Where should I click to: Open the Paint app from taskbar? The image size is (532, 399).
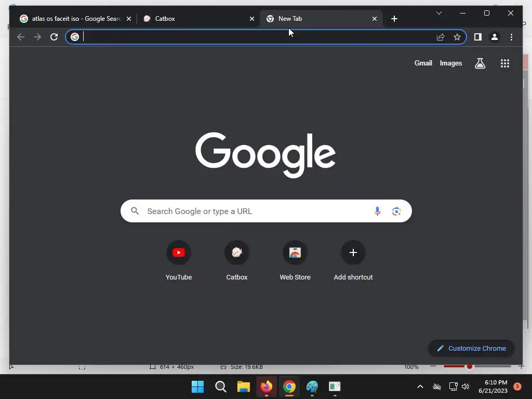312,387
